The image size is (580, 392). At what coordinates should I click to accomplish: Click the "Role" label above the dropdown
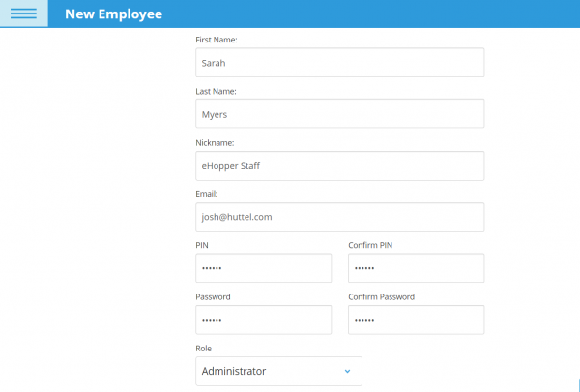point(203,348)
